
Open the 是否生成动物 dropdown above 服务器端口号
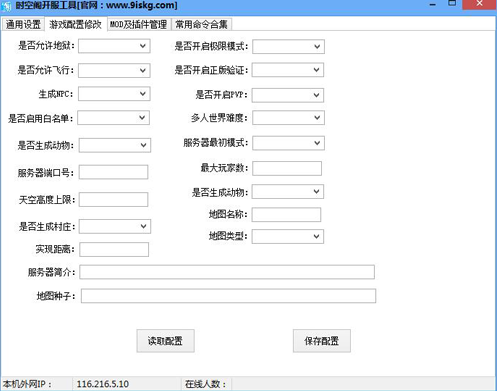click(115, 145)
